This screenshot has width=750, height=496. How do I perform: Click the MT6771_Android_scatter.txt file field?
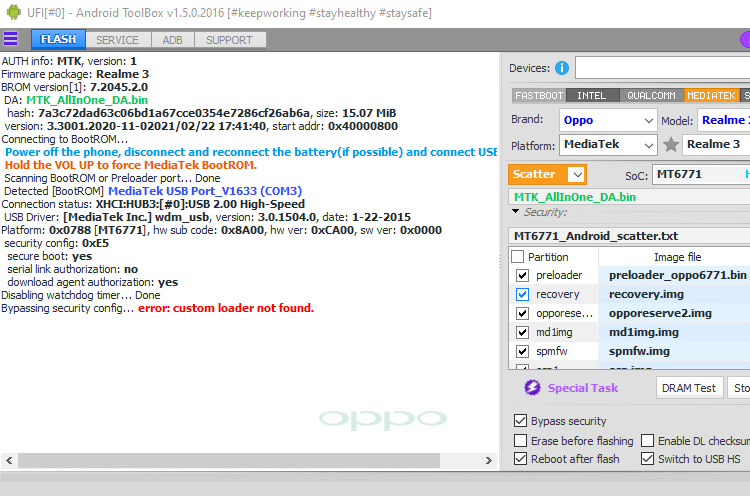click(x=629, y=236)
